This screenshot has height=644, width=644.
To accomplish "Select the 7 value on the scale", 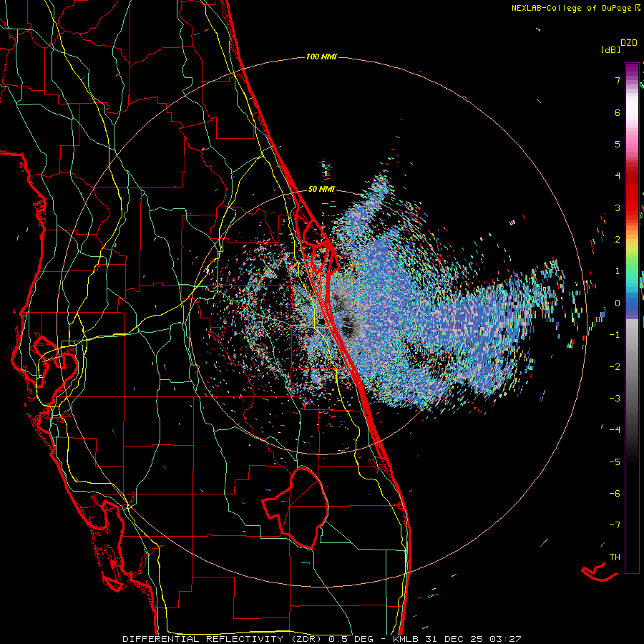I will [x=618, y=80].
